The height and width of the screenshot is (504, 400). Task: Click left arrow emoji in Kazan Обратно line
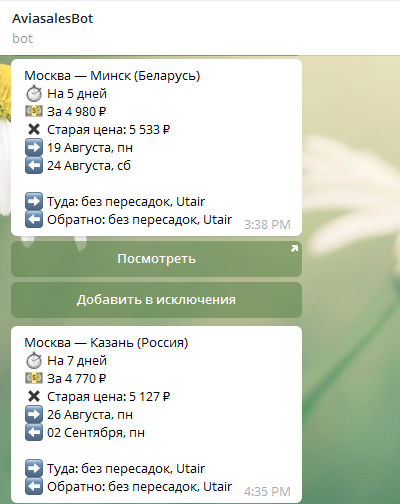tap(34, 486)
